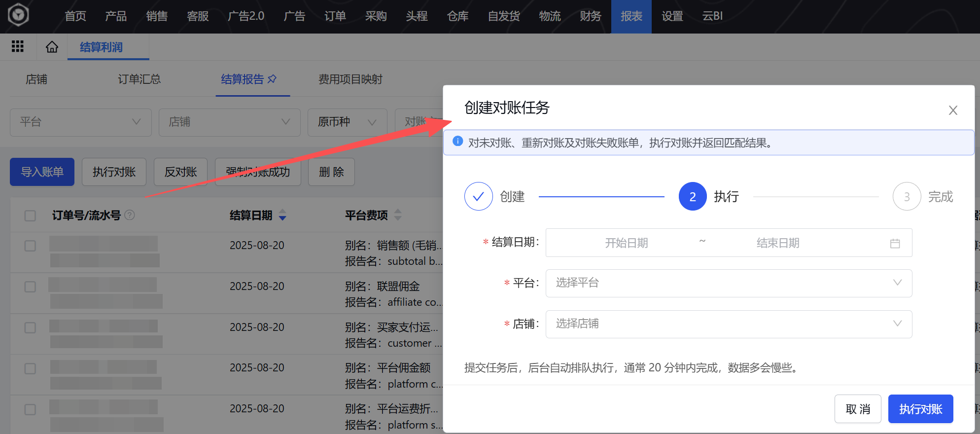Click step 2 执行 circle

[x=693, y=196]
